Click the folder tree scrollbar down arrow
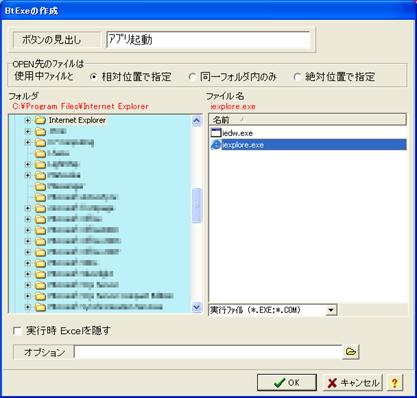 [197, 307]
